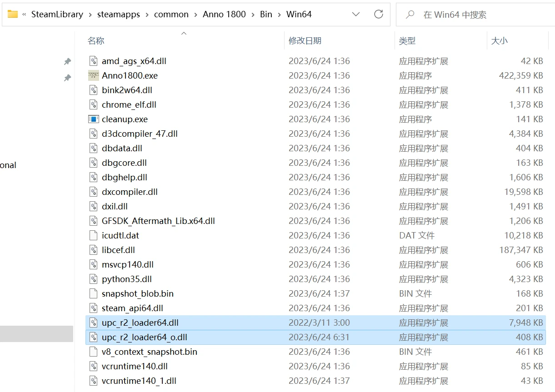Select the libcef.dll file name
This screenshot has width=555, height=392.
(118, 250)
